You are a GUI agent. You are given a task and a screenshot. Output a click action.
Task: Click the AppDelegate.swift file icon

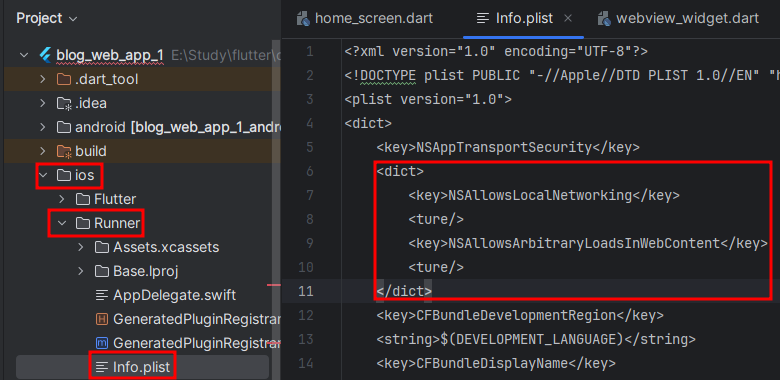tap(101, 295)
